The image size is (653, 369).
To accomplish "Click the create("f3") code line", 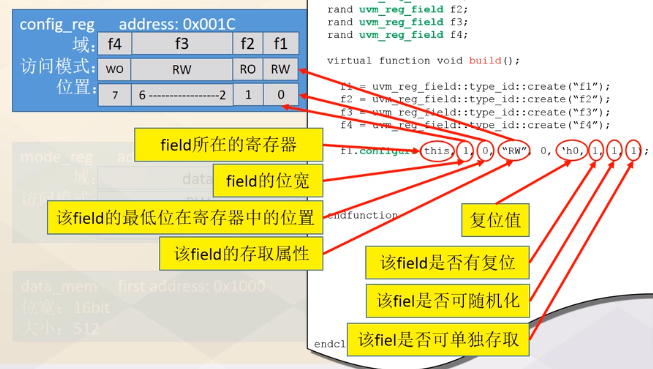I will [x=475, y=112].
